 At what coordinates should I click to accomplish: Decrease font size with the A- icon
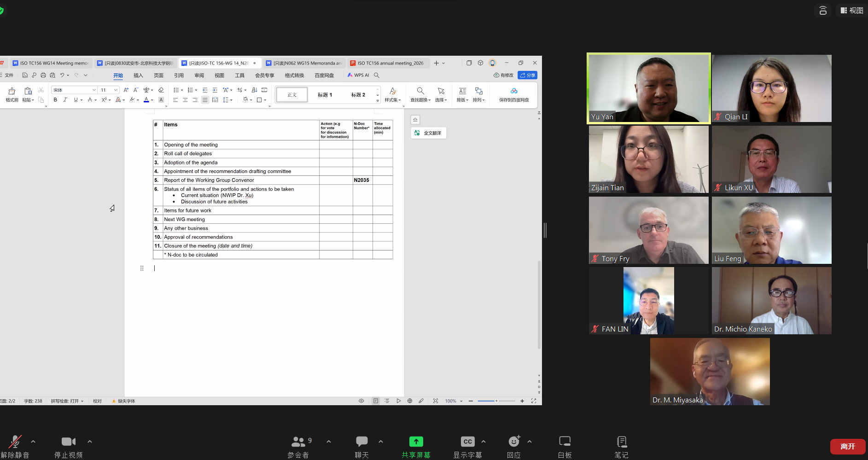pos(135,90)
